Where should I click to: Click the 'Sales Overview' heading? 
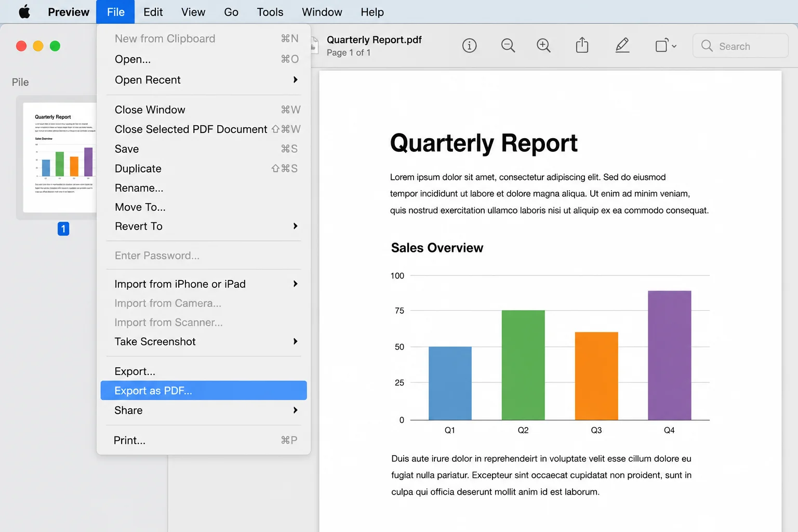[x=437, y=248]
